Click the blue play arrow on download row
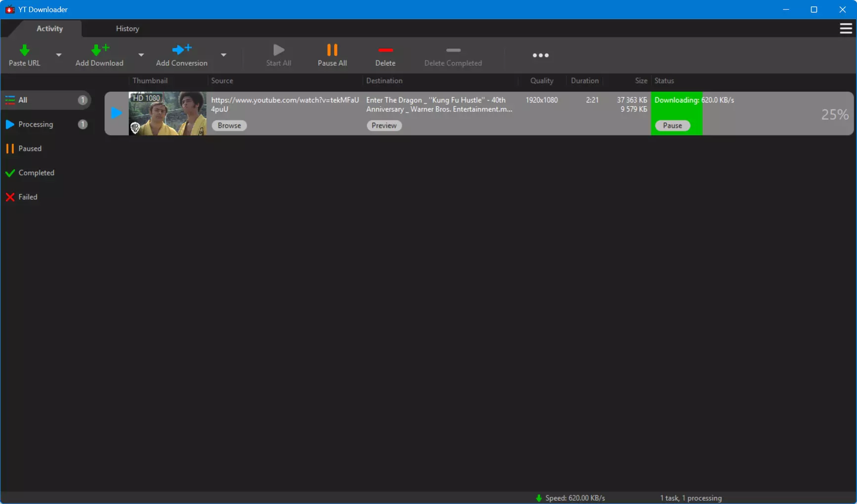 116,113
